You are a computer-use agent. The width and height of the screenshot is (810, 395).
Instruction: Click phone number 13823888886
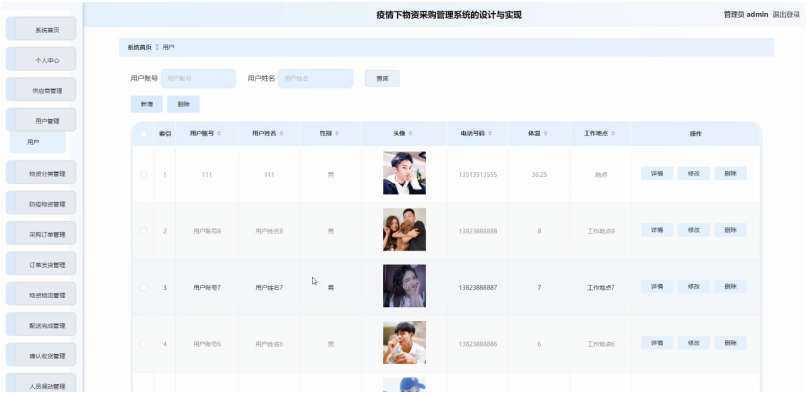coord(478,344)
